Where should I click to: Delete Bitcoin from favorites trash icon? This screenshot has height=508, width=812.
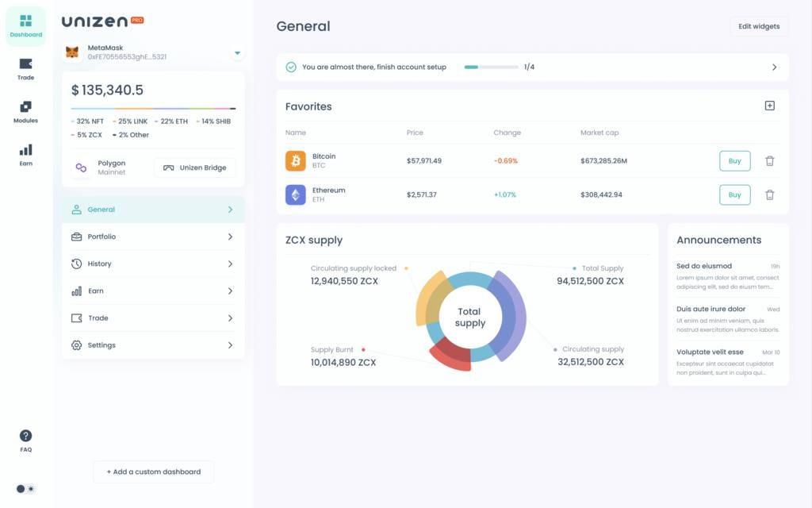[769, 160]
